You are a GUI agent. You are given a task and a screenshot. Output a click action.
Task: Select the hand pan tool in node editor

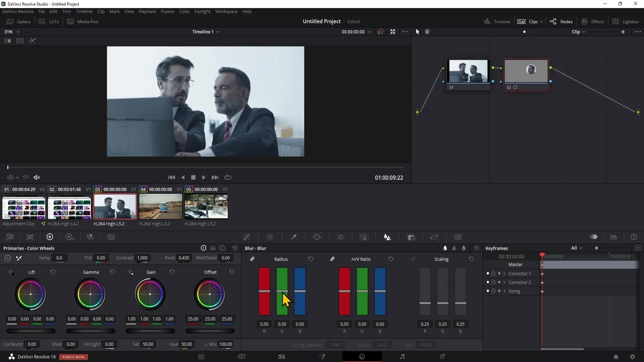[x=427, y=32]
